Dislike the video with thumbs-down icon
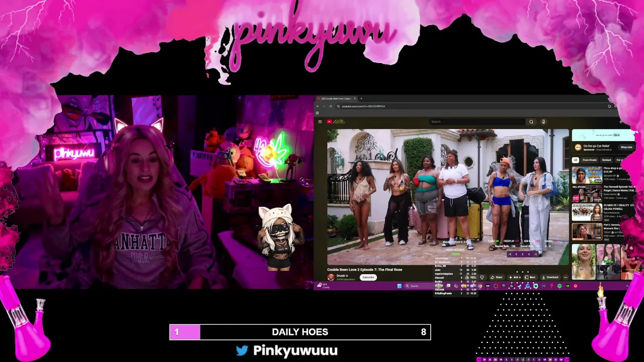 tap(482, 278)
